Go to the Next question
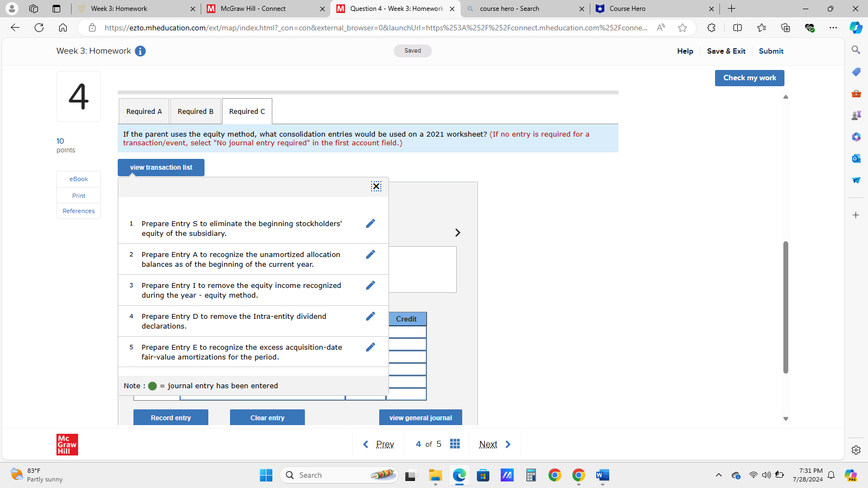Screen dimensions: 868x488 coord(495,445)
